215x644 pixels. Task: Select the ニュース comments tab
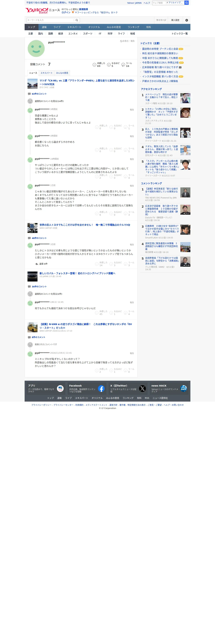coord(33,73)
